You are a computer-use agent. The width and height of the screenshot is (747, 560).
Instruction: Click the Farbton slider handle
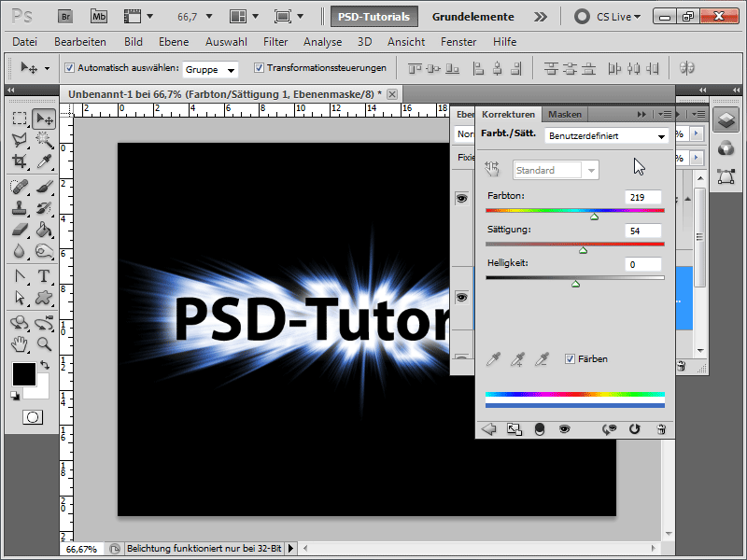(594, 217)
